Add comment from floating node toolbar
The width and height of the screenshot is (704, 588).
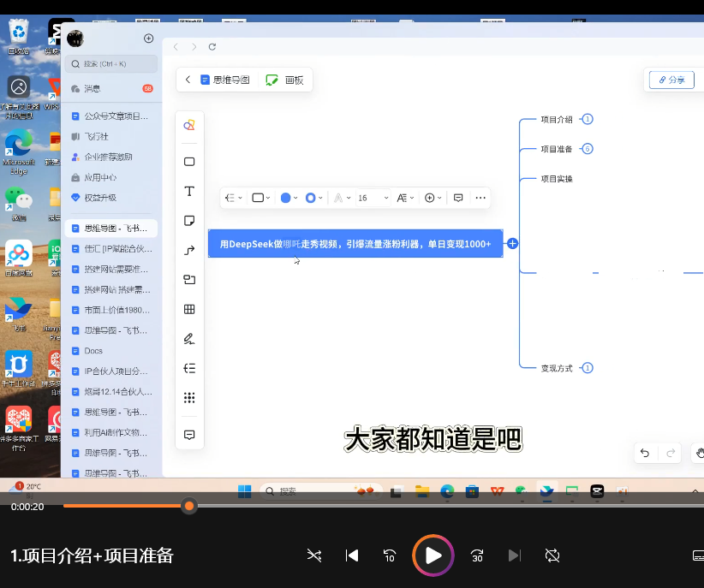click(x=458, y=198)
